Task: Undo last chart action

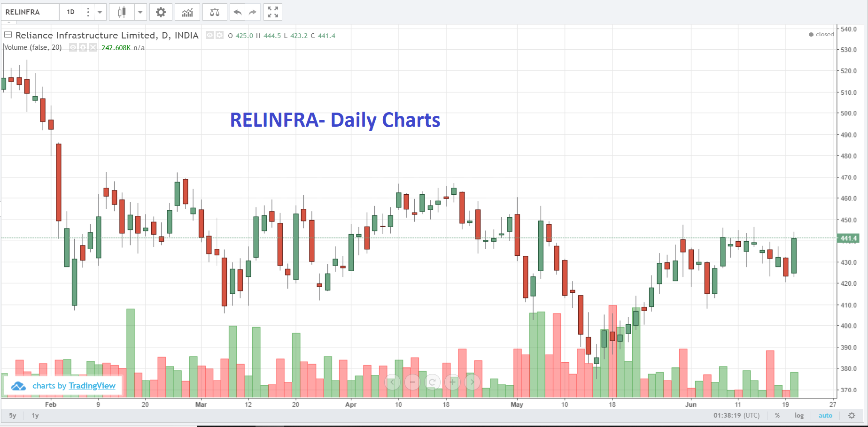Action: [238, 12]
